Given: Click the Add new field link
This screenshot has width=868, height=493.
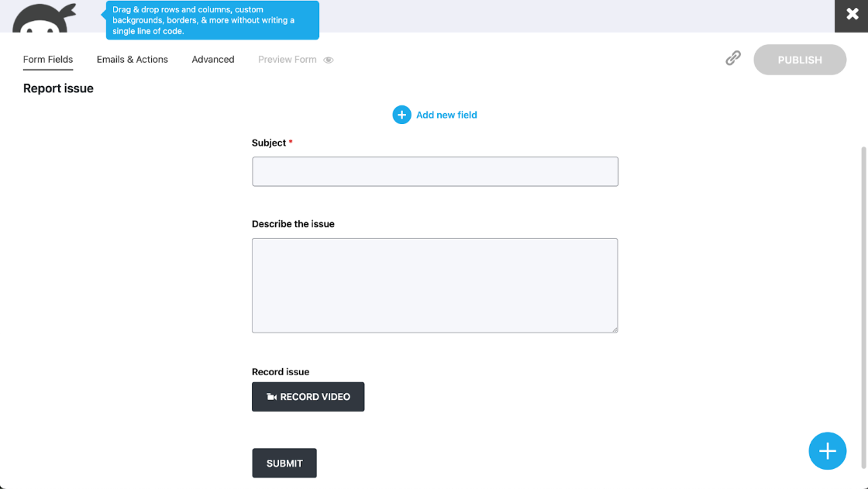Looking at the screenshot, I should pos(446,114).
